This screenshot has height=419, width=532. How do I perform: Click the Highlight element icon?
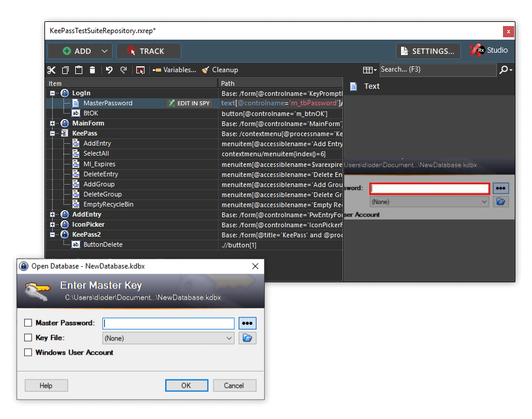coord(140,70)
